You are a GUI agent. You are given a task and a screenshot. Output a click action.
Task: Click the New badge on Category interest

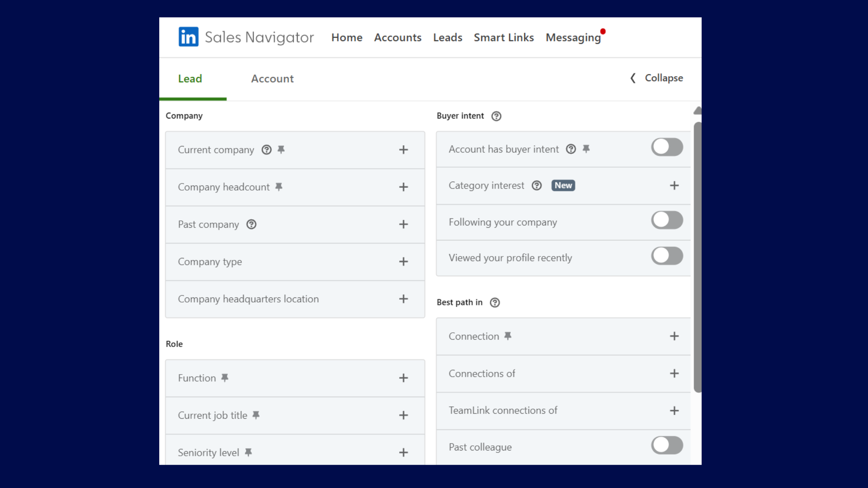coord(563,185)
